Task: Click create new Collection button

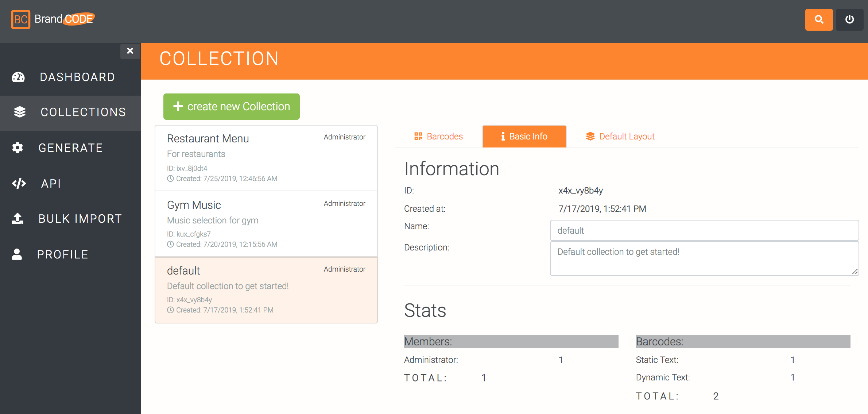Action: tap(232, 106)
